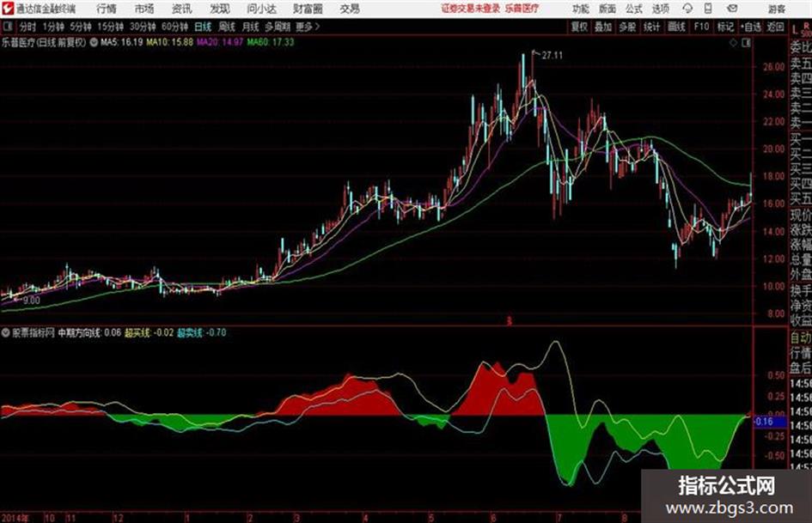
Task: Click the 返回 back button
Action: pyautogui.click(x=775, y=27)
